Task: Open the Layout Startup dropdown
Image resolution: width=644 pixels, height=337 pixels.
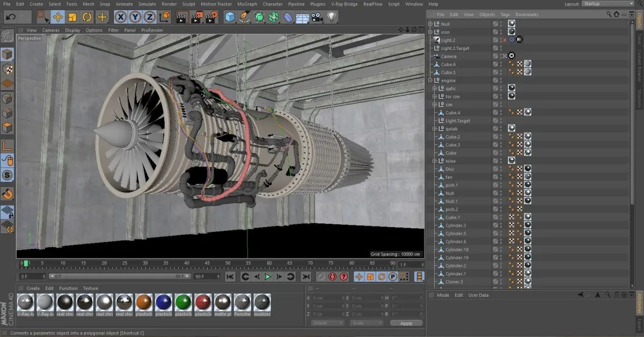Action: coord(606,4)
